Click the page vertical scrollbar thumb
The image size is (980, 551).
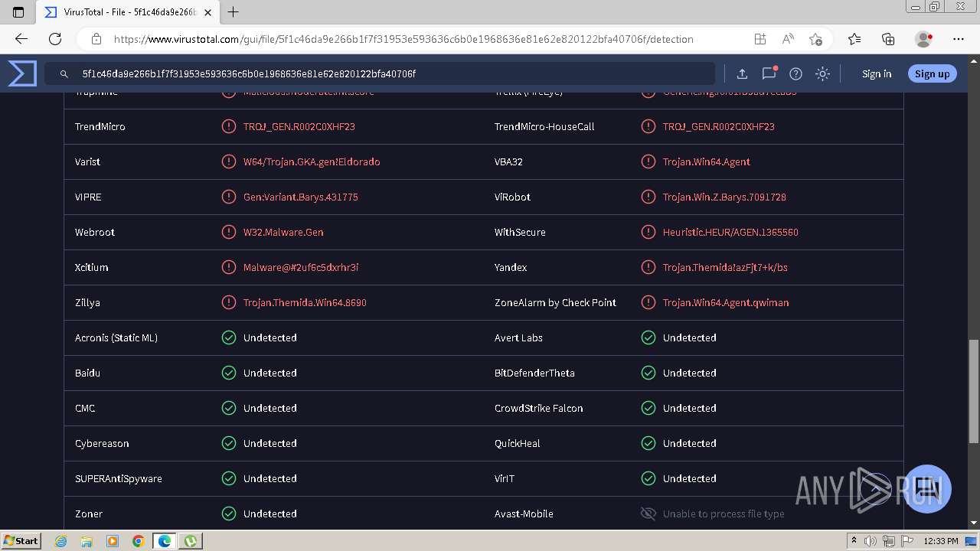973,391
